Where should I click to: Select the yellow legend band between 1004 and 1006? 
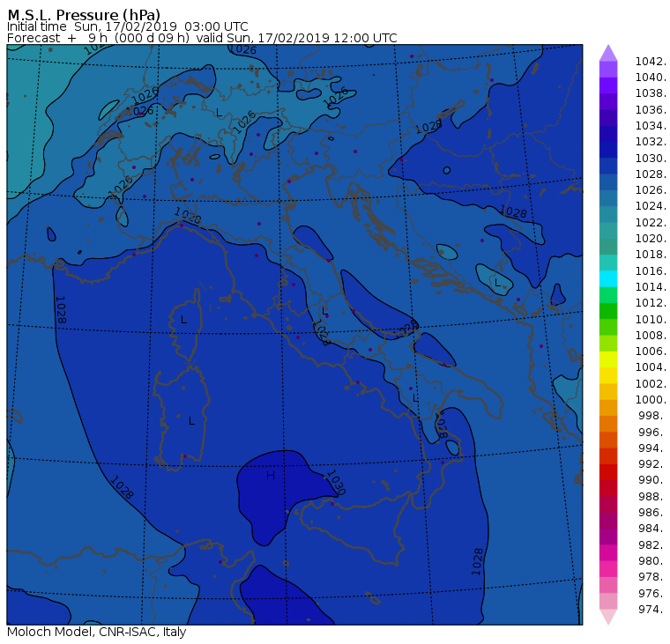pos(608,359)
